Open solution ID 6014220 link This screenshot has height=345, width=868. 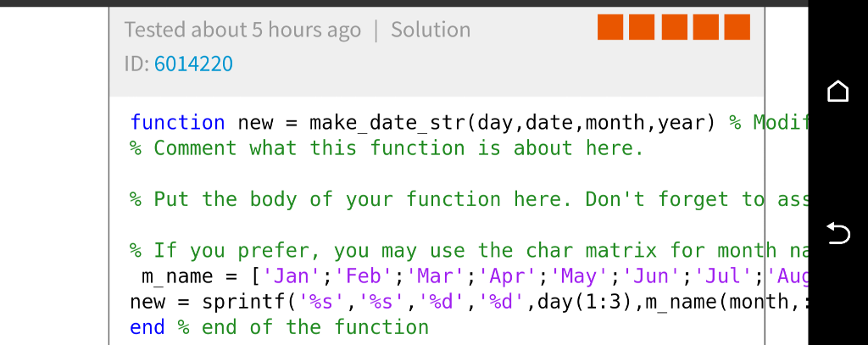[x=193, y=64]
